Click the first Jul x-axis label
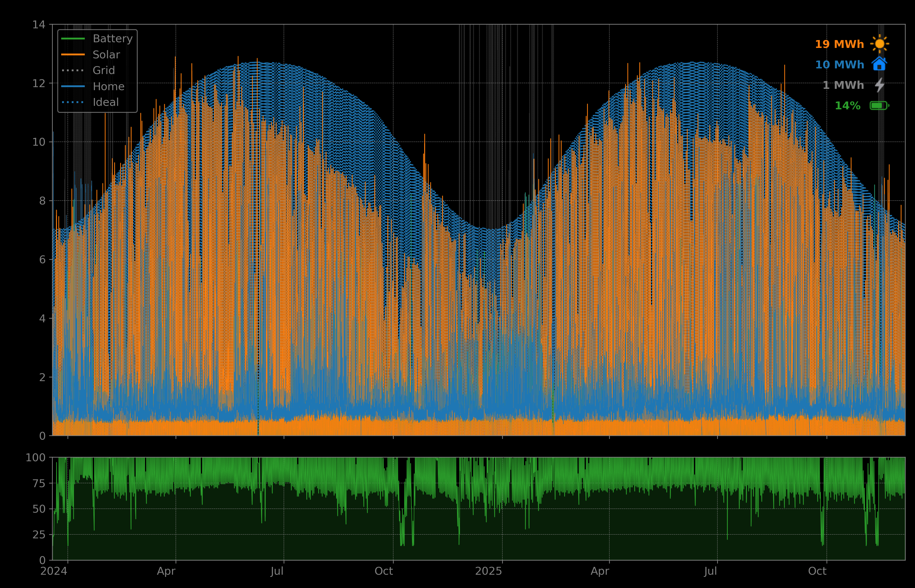Viewport: 915px width, 588px height. point(277,571)
